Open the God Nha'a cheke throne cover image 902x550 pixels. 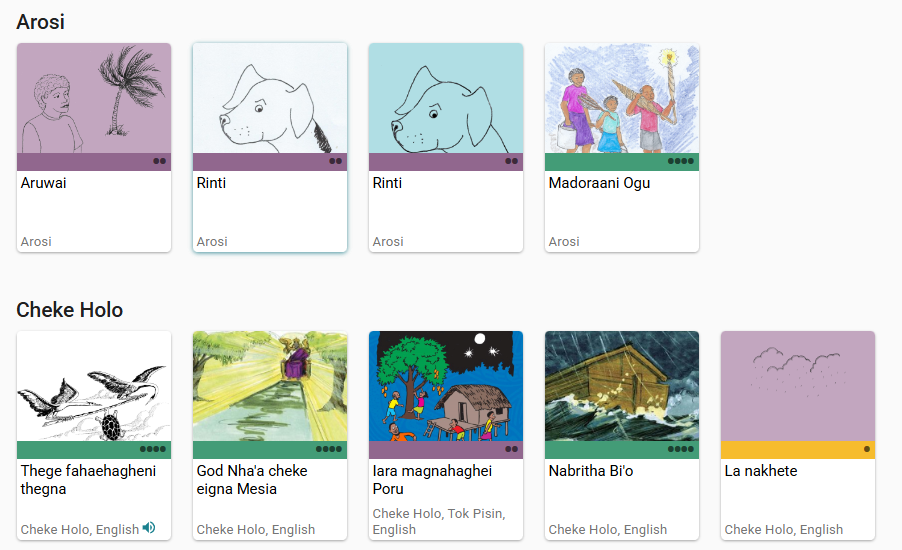[270, 386]
